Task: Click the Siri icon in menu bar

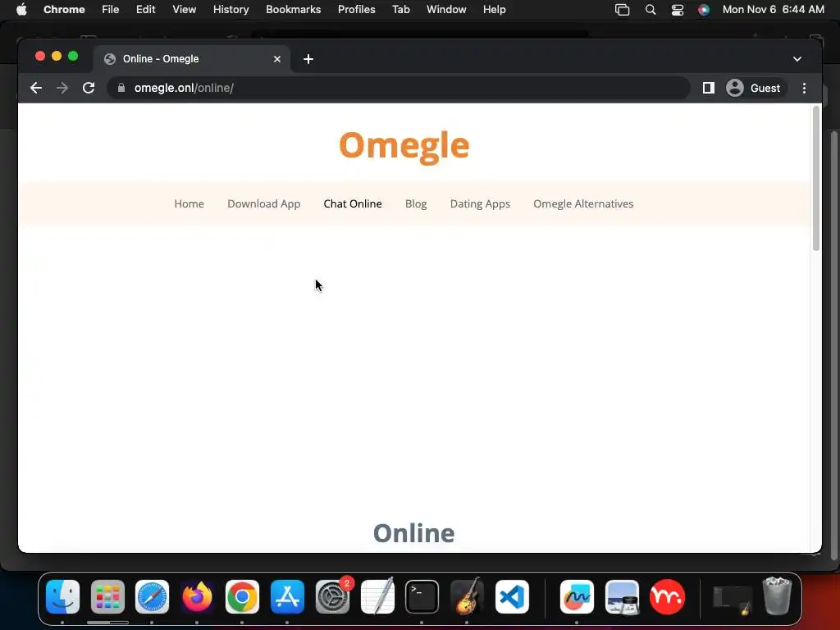Action: (704, 10)
